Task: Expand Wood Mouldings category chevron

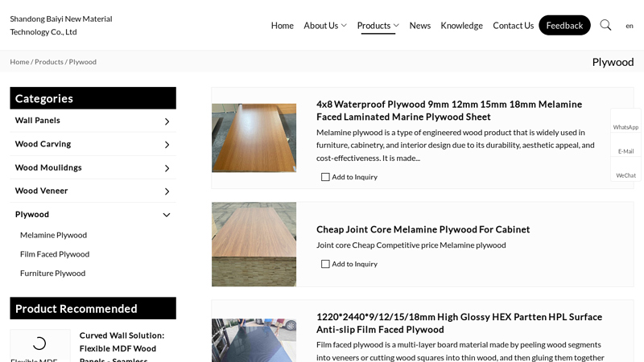Action: (167, 168)
